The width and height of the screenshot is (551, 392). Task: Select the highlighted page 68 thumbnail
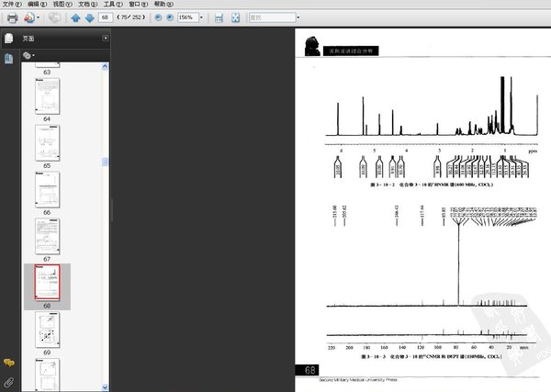48,283
